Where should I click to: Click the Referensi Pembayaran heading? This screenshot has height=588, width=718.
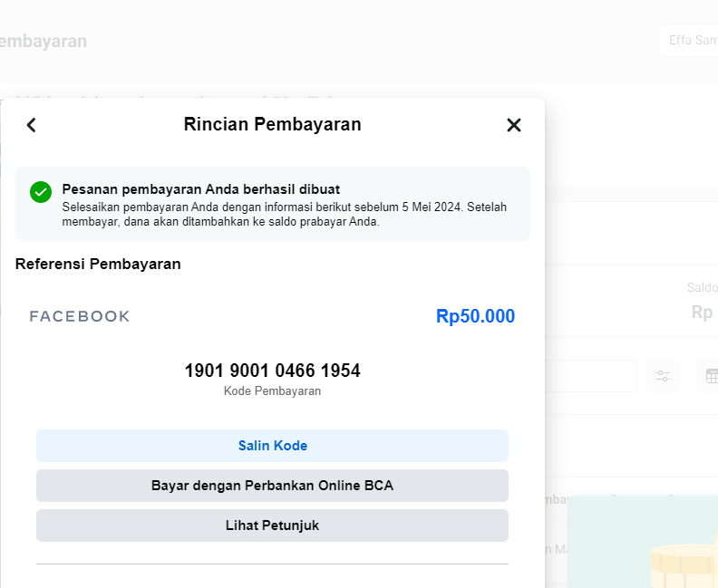tap(98, 264)
